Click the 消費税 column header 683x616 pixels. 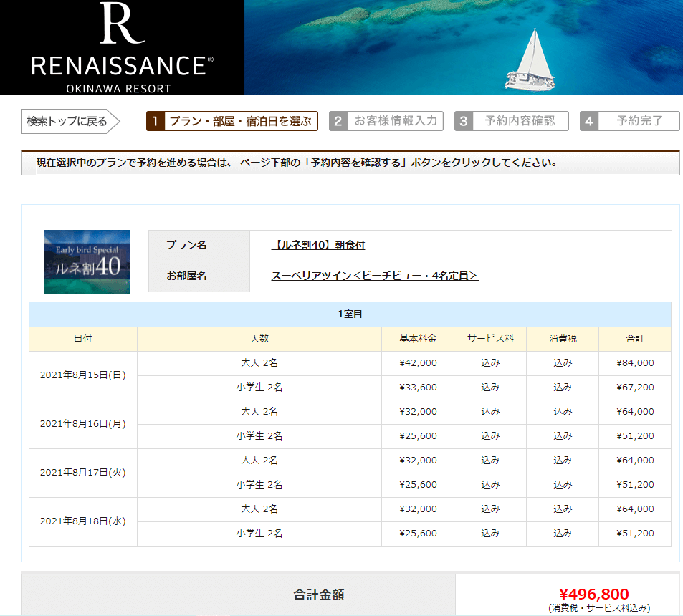[x=563, y=339]
